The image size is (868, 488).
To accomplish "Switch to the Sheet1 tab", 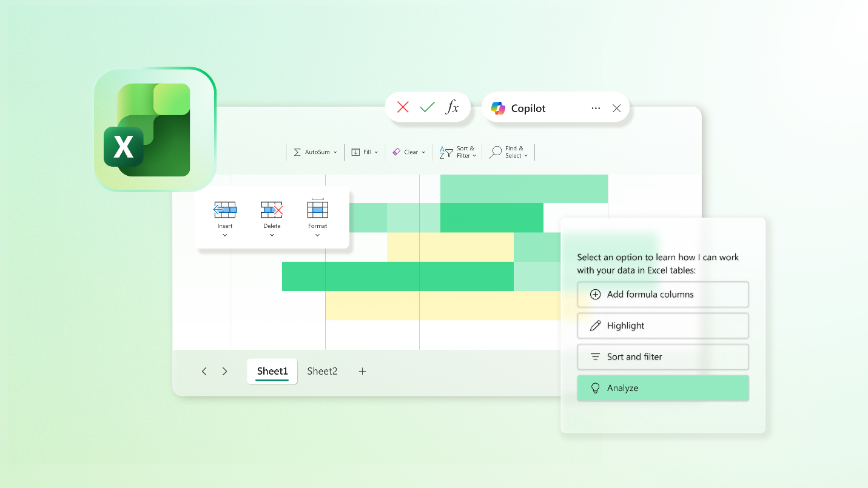I will 272,372.
